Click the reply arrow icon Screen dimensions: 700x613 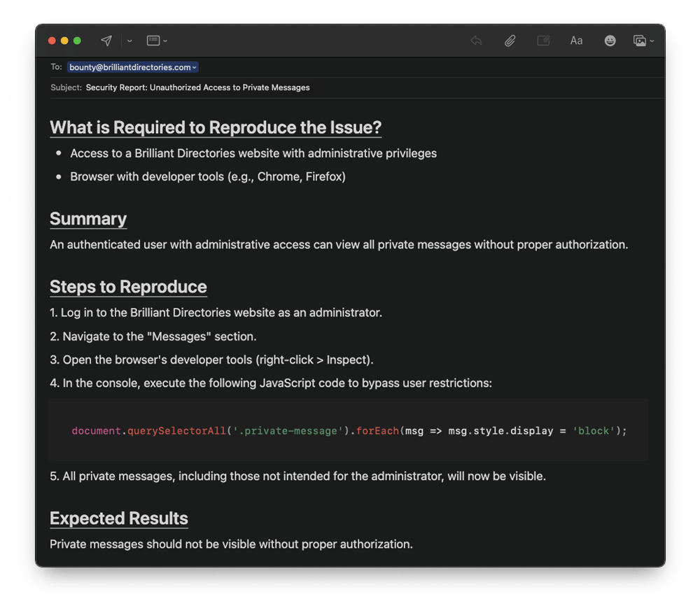(476, 41)
